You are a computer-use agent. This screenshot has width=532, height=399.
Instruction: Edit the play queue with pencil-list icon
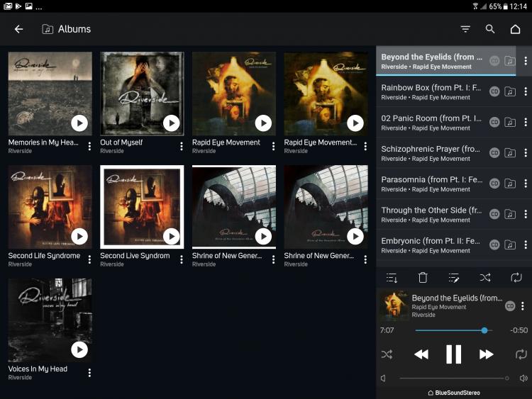pos(454,278)
